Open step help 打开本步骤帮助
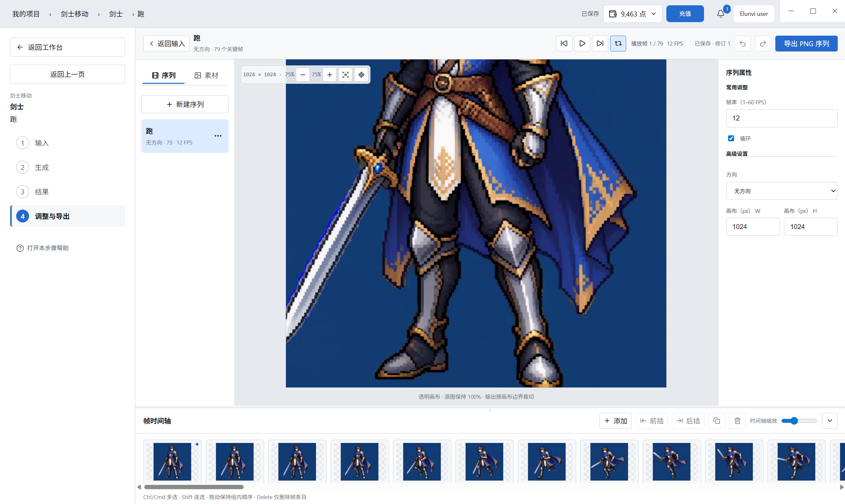 [43, 248]
